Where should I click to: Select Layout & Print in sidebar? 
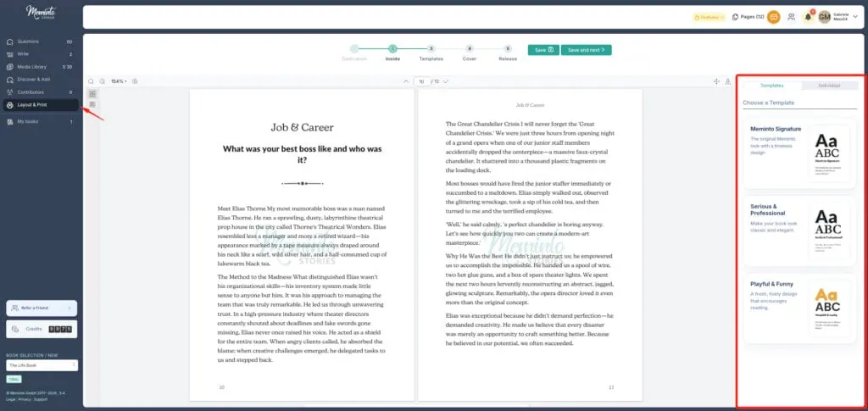pos(40,105)
